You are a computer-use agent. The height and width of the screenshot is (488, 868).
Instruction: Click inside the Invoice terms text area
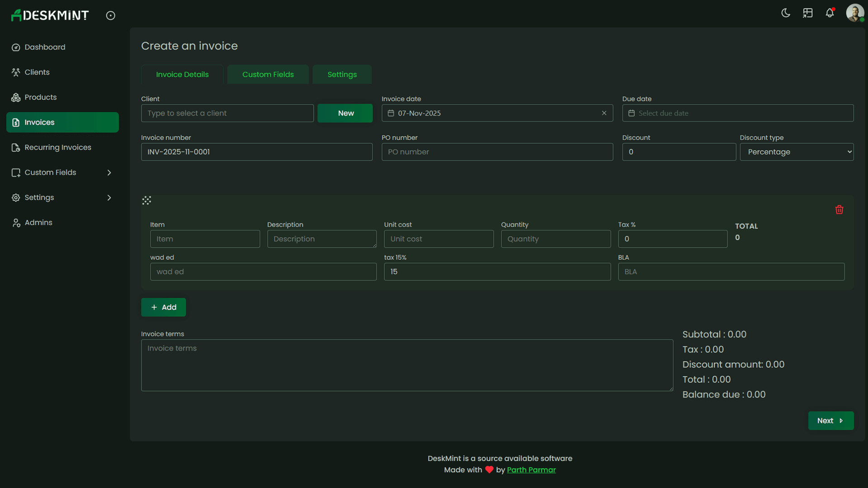(406, 365)
